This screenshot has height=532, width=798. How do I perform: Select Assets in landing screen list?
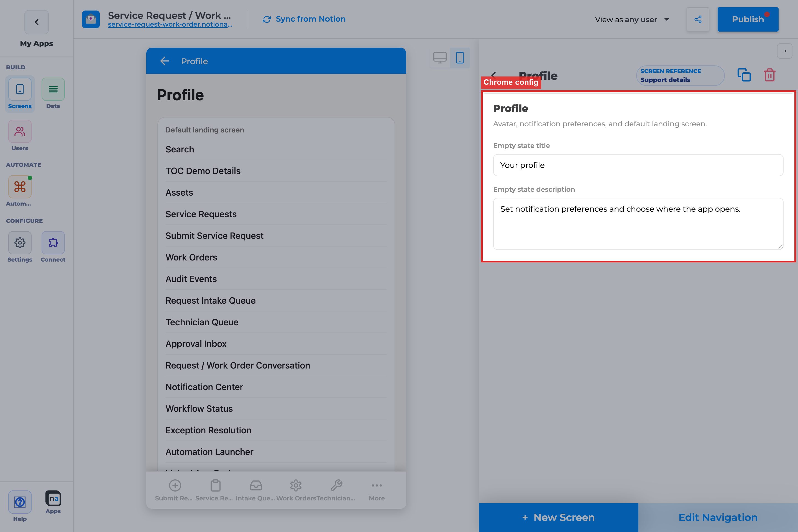[276, 192]
